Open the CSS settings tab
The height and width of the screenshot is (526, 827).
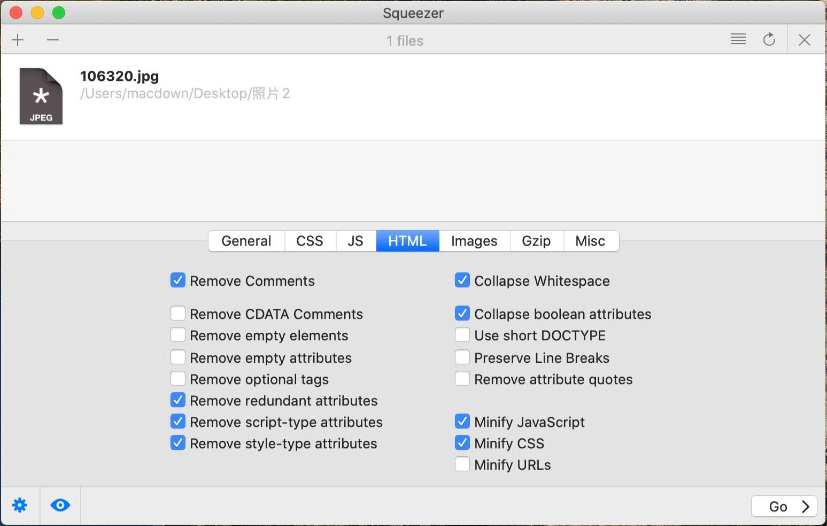310,241
